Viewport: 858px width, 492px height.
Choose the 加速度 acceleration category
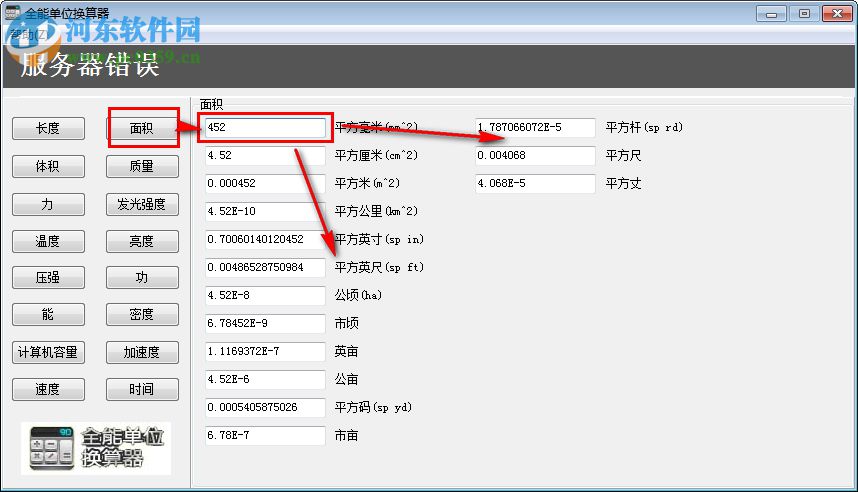[x=142, y=352]
